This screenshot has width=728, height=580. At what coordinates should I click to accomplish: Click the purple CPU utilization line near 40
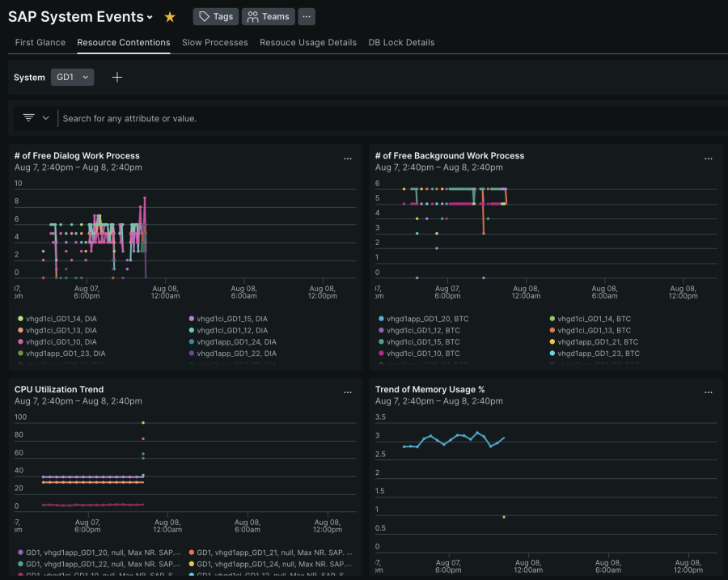tap(93, 477)
